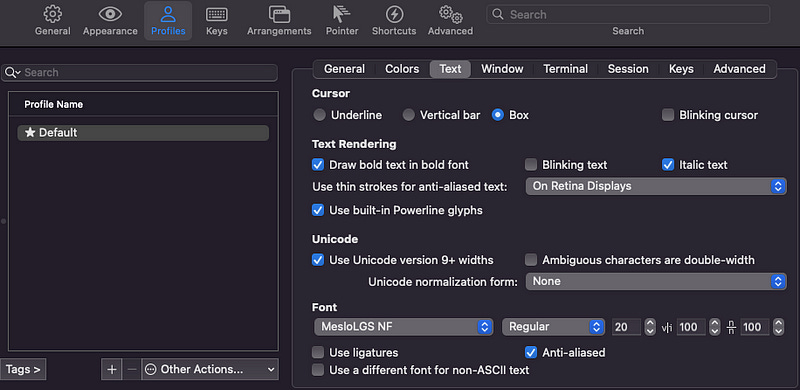Open thin strokes On Retina Displays dropdown
Viewport: 800px width, 390px height.
tap(656, 186)
